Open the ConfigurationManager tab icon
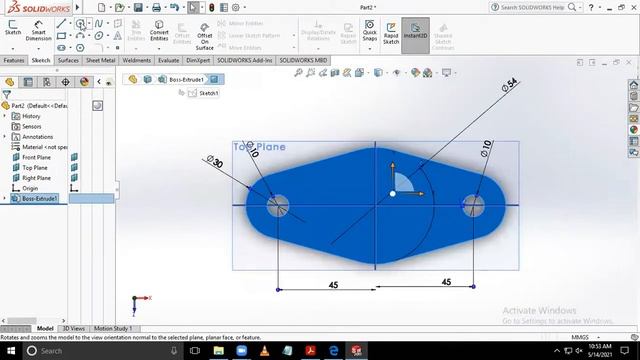Screen dimensions: 640x360 coord(47,82)
